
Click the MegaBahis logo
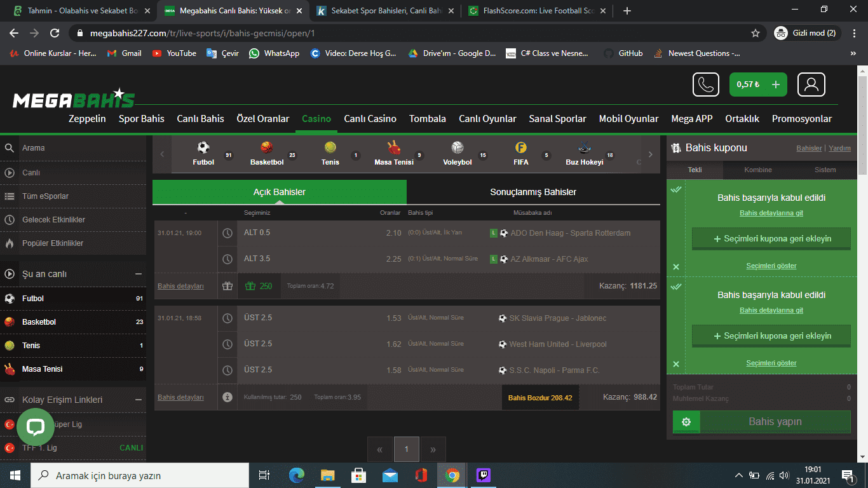[74, 98]
